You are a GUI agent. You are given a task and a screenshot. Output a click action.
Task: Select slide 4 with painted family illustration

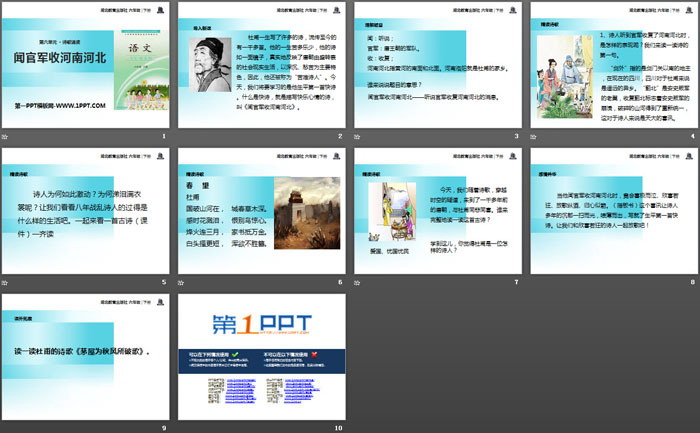(614, 65)
